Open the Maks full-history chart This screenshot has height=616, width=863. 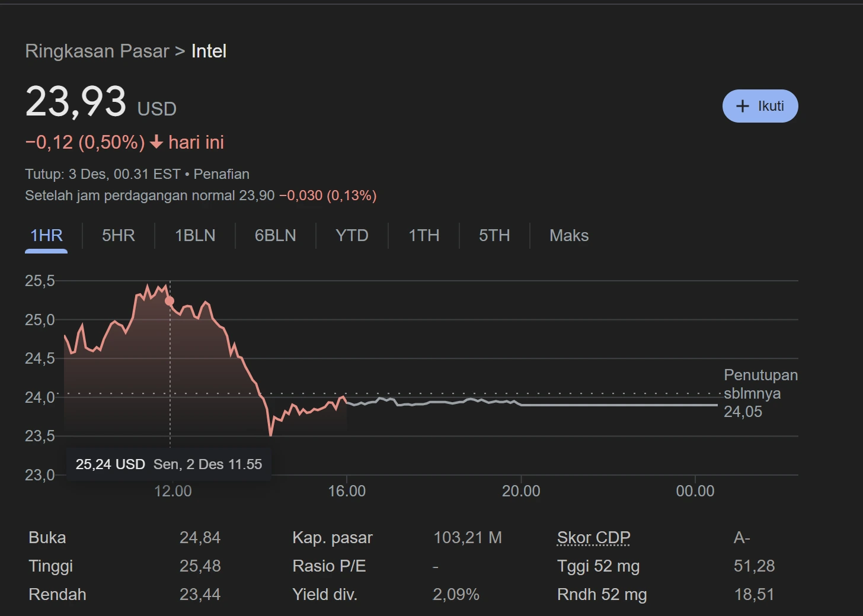[569, 236]
